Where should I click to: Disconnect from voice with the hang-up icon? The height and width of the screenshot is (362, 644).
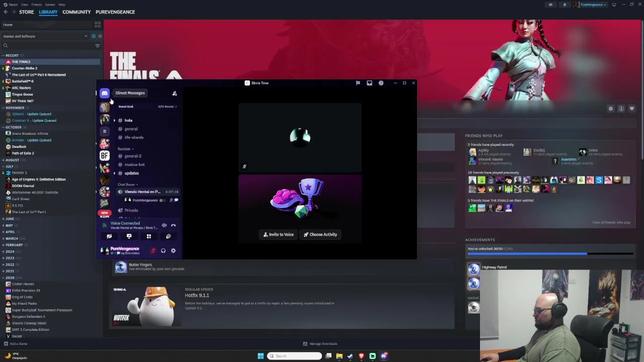coord(173,225)
